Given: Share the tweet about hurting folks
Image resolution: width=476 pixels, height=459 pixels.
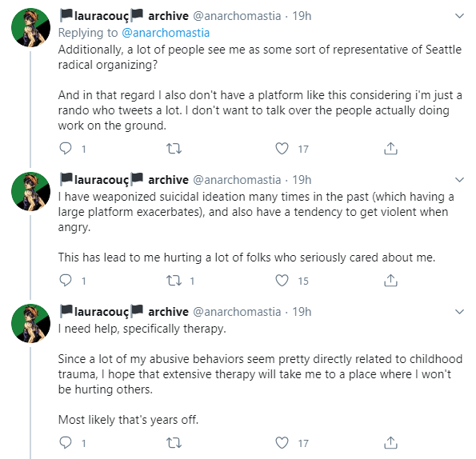Looking at the screenshot, I should [390, 281].
